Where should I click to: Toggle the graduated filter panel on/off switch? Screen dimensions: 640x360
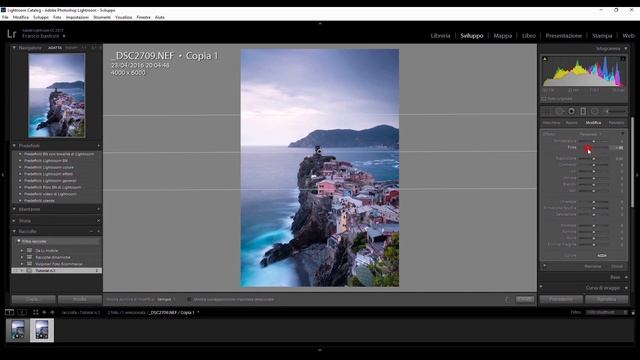(x=544, y=266)
